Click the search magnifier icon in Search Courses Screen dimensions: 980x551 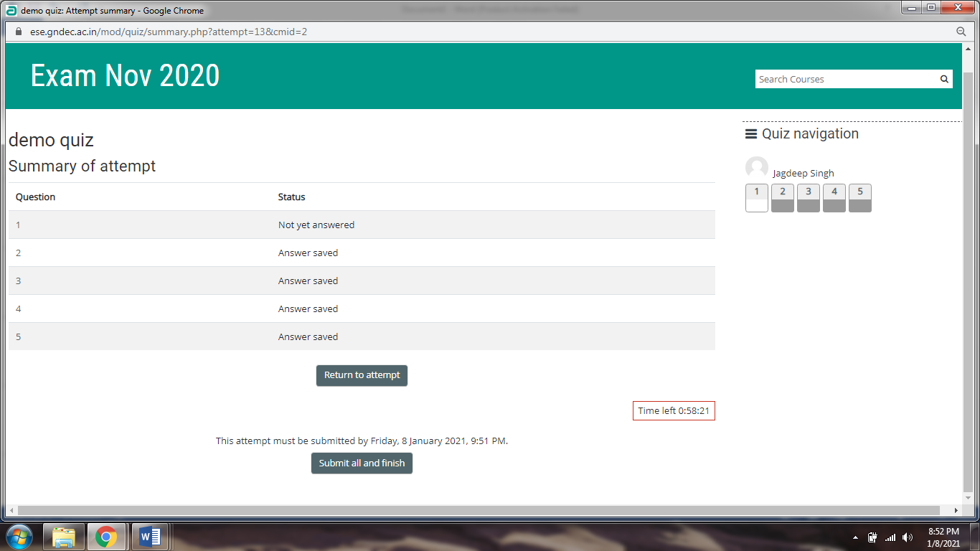tap(944, 80)
